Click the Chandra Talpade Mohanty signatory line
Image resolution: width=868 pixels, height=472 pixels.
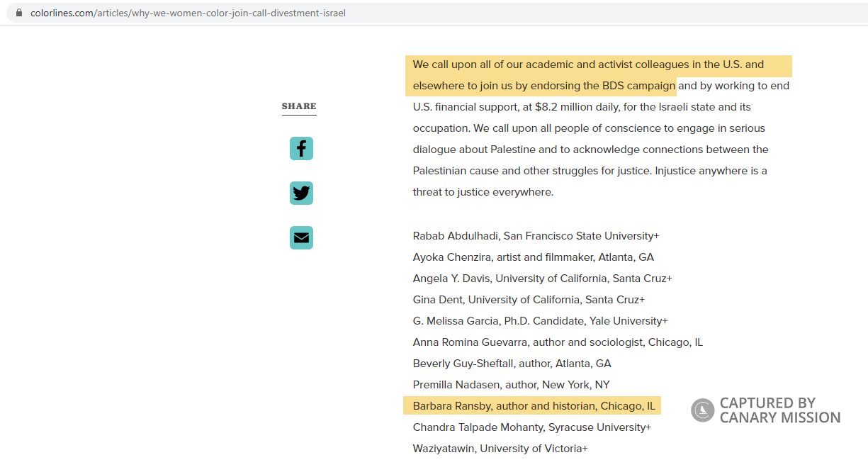click(x=531, y=427)
